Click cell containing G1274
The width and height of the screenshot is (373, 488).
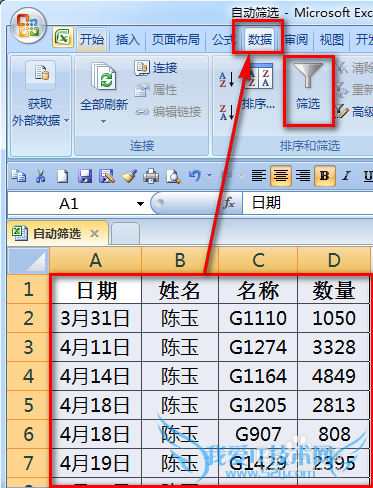(x=258, y=347)
